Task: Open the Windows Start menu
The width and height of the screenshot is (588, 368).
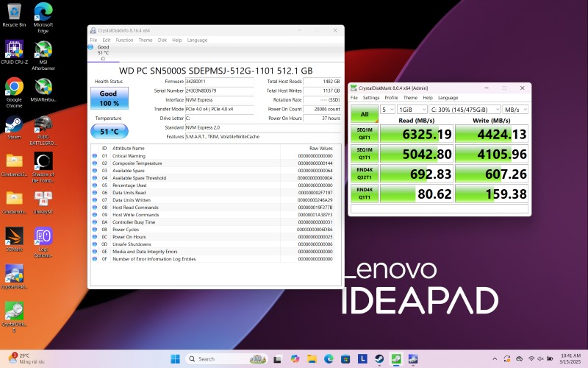Action: [175, 359]
